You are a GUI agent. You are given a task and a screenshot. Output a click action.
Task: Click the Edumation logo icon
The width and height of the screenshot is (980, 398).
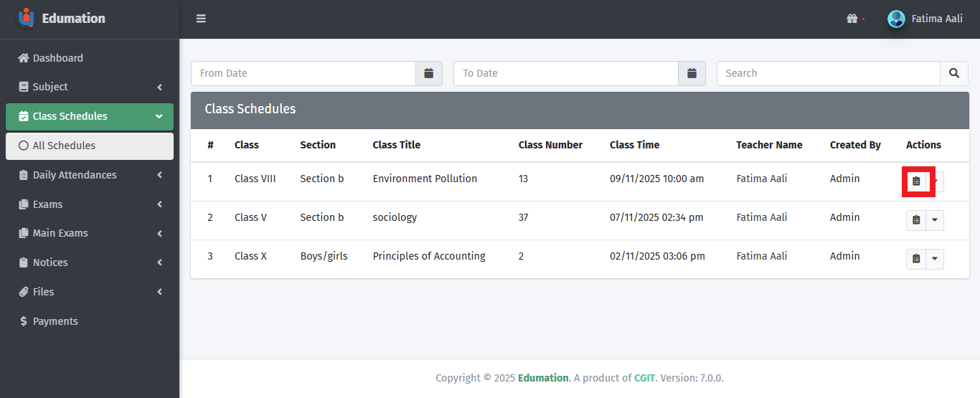tap(26, 18)
